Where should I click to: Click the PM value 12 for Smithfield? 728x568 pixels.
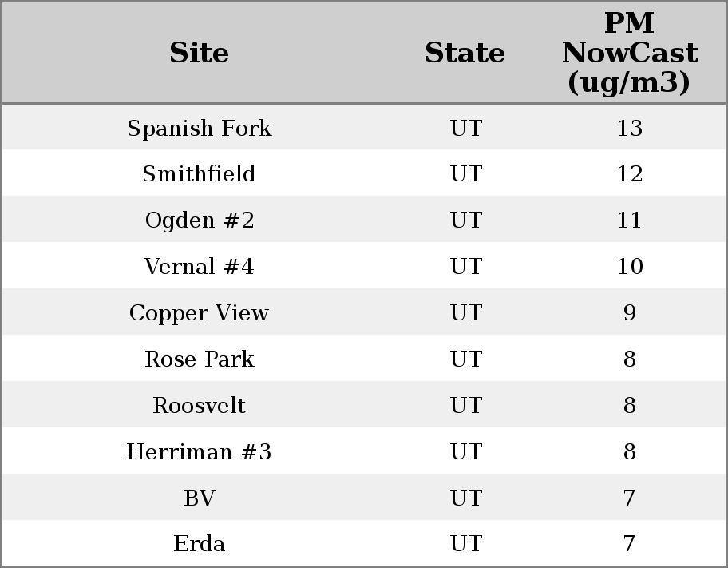pos(629,174)
